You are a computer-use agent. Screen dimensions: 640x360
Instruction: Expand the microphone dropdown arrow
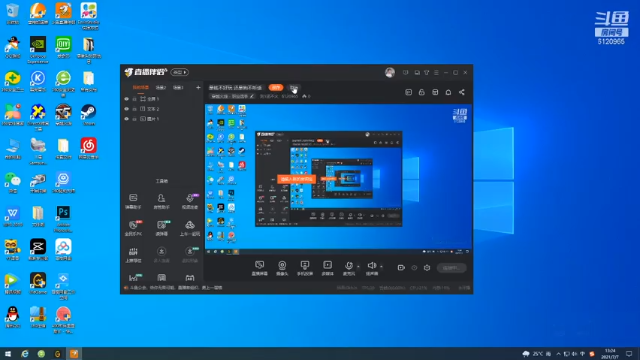point(358,267)
